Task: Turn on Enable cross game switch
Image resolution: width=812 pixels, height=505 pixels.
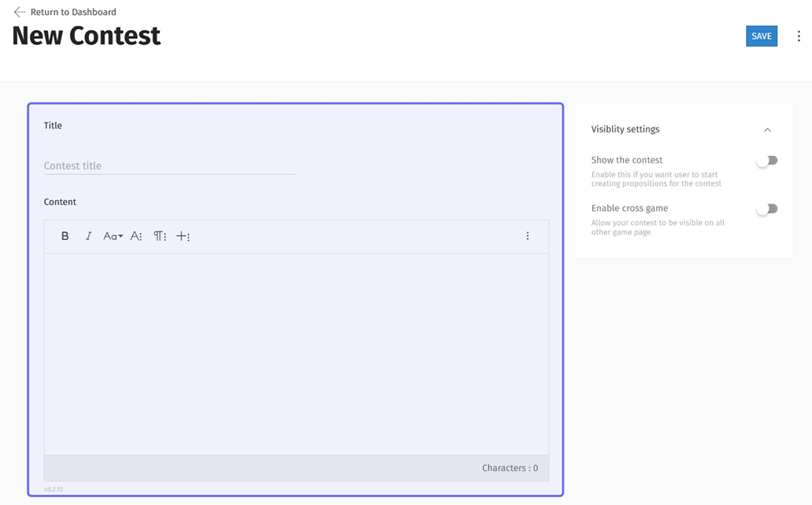Action: [767, 209]
